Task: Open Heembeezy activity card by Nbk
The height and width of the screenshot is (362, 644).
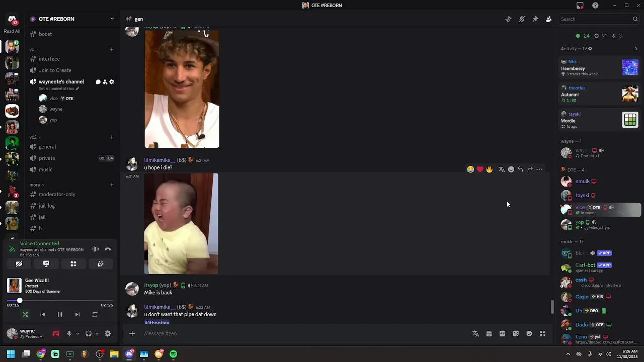Action: pos(600,68)
